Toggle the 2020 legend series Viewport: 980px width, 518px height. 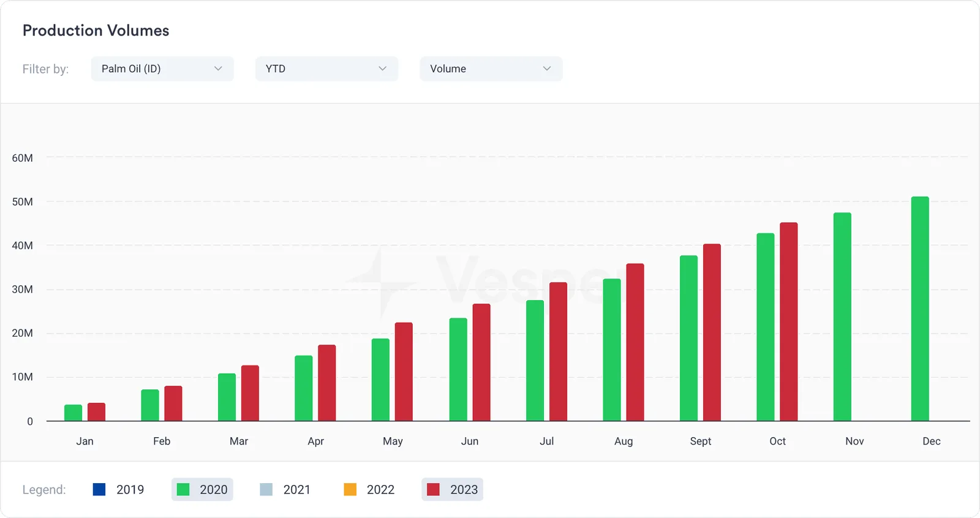click(x=202, y=489)
